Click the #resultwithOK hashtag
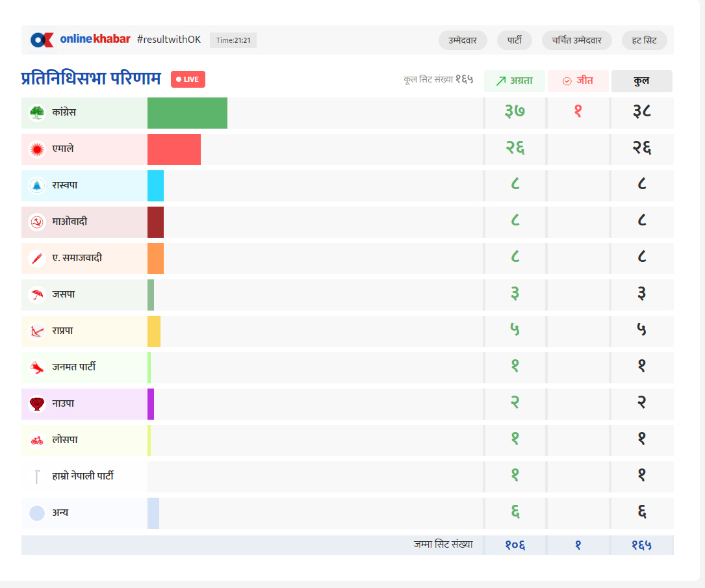The height and width of the screenshot is (588, 705). click(x=168, y=40)
